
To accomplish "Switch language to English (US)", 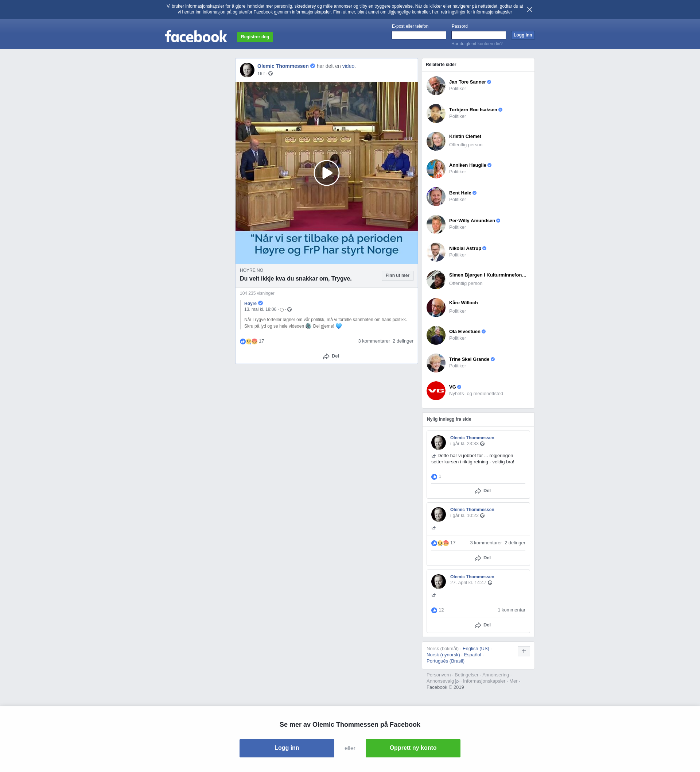I will (x=475, y=648).
